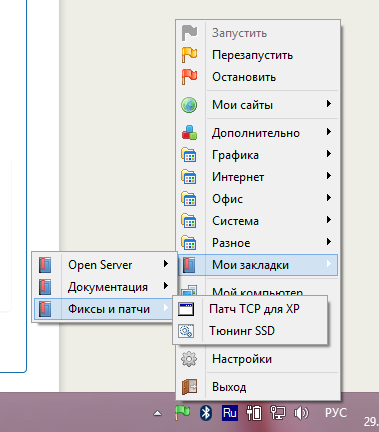Show hidden tray icons with up arrow

coord(157,414)
